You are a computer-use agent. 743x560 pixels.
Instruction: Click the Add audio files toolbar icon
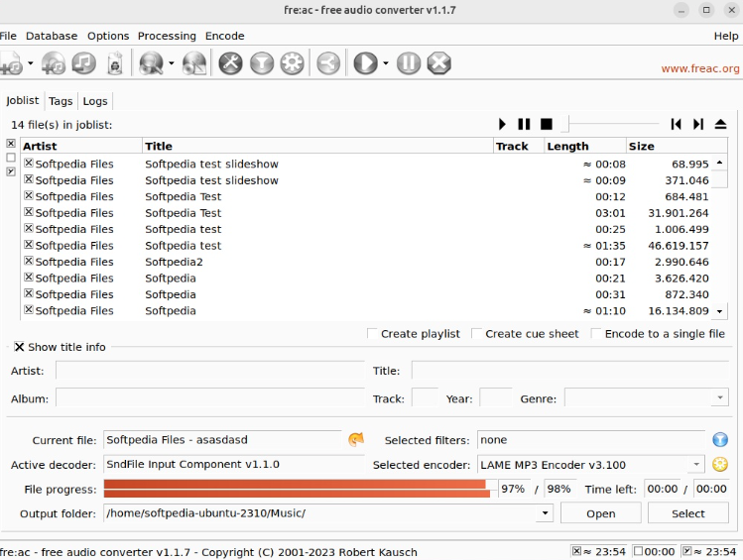(x=11, y=63)
